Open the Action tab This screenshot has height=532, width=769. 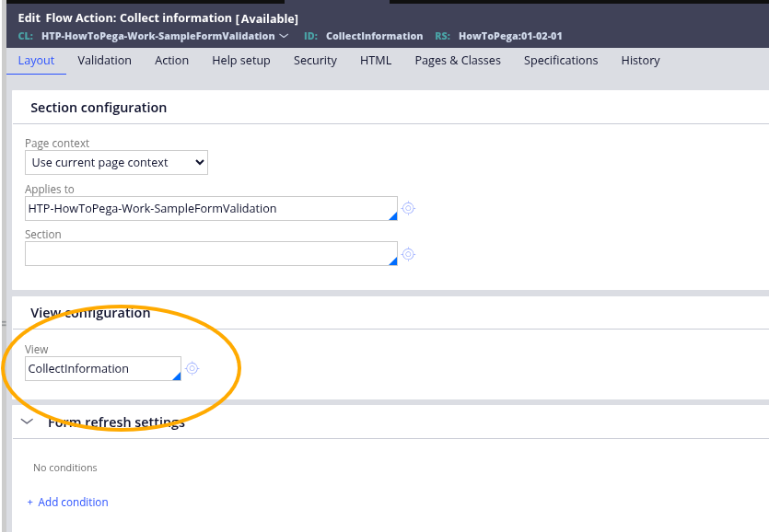point(171,61)
